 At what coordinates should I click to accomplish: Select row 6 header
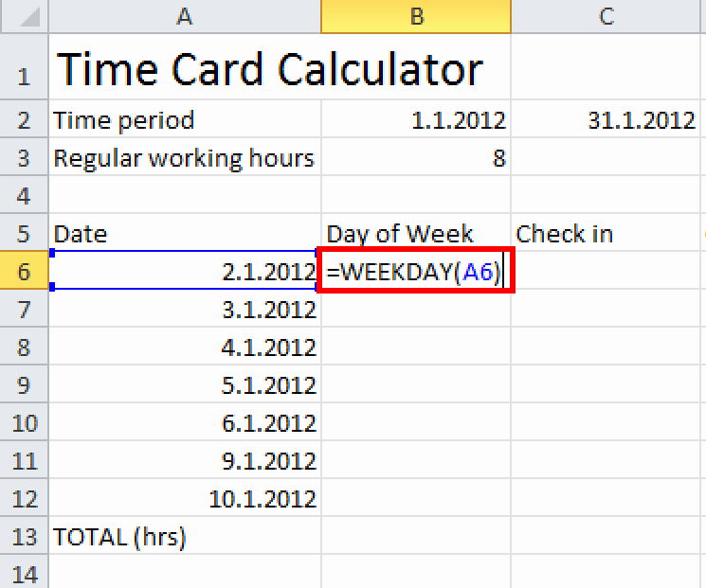pyautogui.click(x=24, y=272)
